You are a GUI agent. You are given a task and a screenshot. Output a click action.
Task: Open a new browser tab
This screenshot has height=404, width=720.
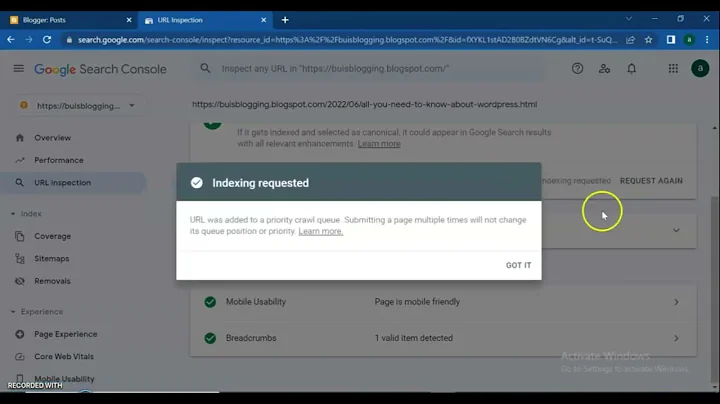(x=285, y=20)
